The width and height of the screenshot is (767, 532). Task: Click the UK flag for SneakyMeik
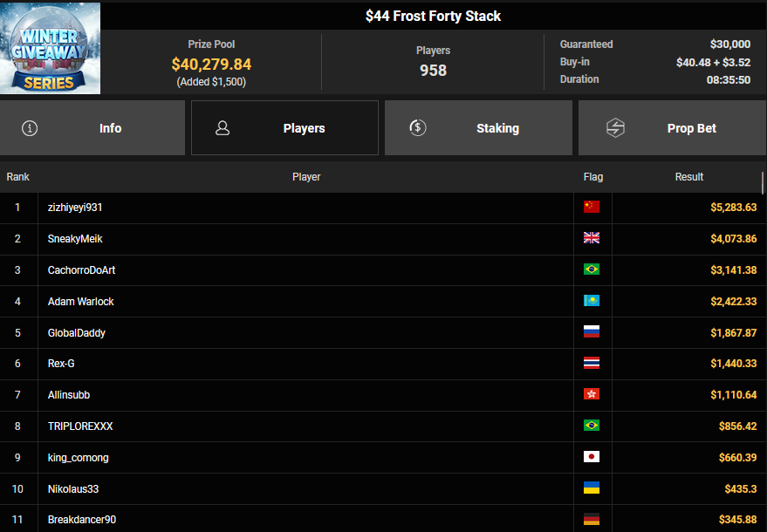592,239
